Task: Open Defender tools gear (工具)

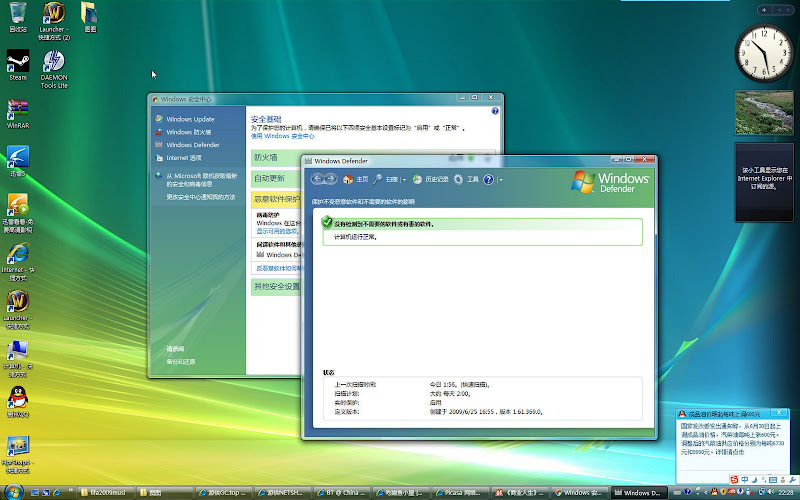Action: 466,179
